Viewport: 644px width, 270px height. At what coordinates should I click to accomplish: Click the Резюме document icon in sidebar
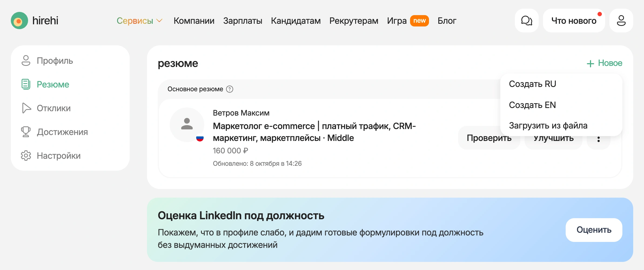[x=26, y=84]
